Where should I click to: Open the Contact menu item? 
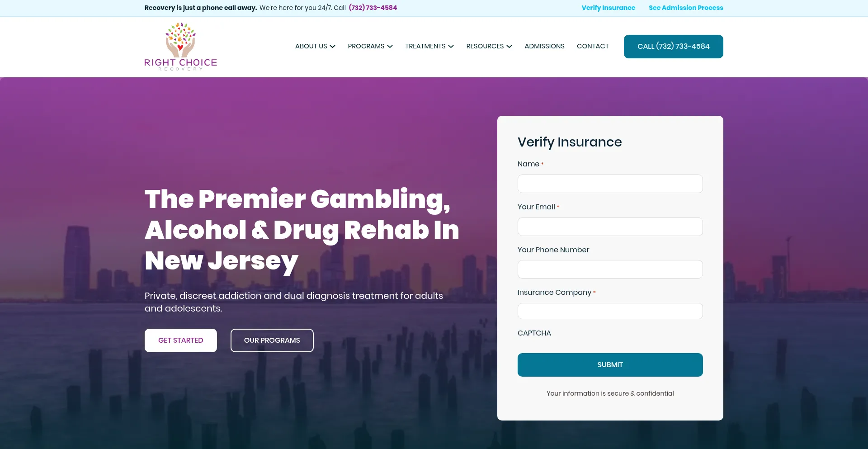pos(593,46)
